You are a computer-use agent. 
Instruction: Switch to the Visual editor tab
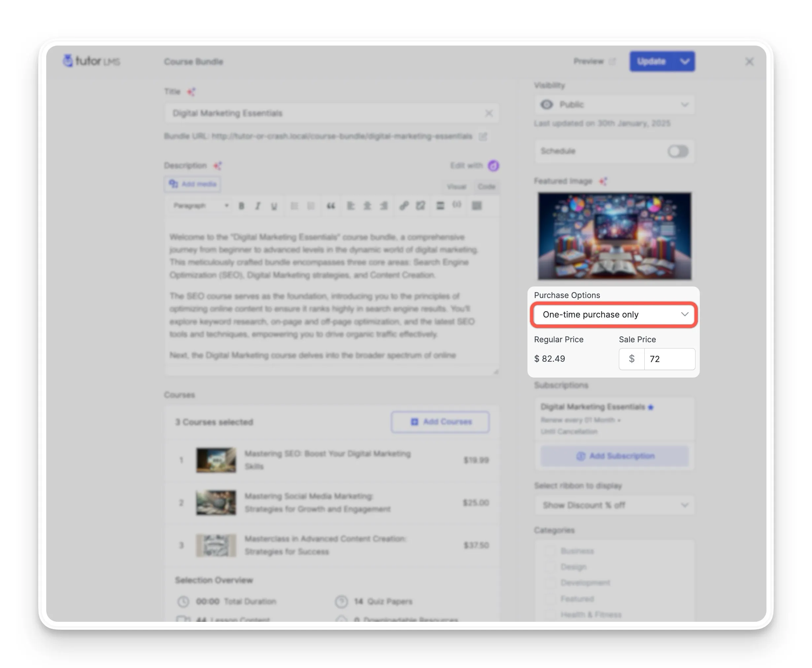pyautogui.click(x=457, y=186)
